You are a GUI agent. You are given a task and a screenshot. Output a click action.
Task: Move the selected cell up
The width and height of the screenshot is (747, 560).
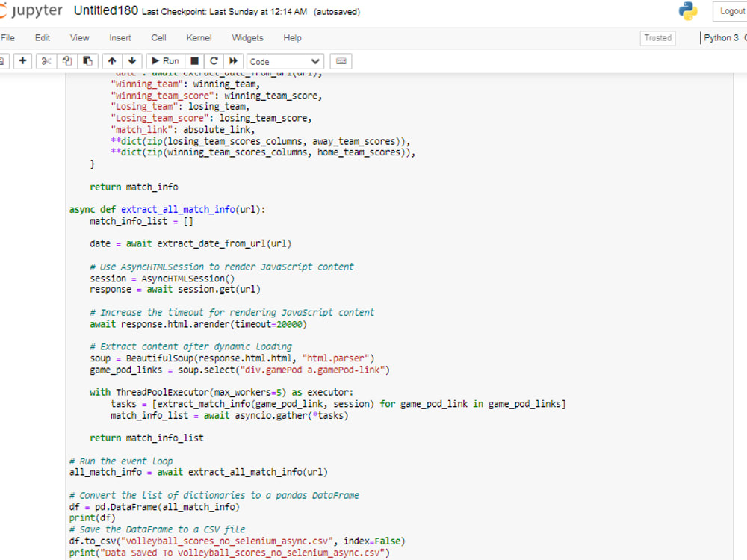coord(114,60)
